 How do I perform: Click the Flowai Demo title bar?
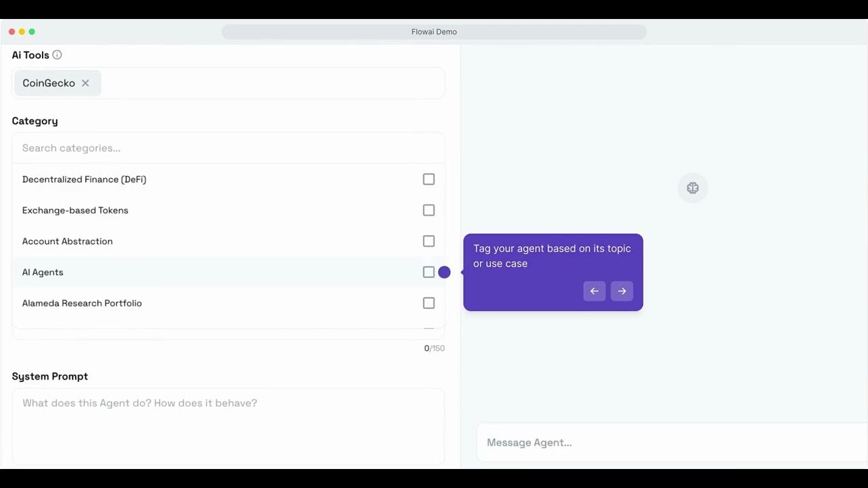point(434,32)
